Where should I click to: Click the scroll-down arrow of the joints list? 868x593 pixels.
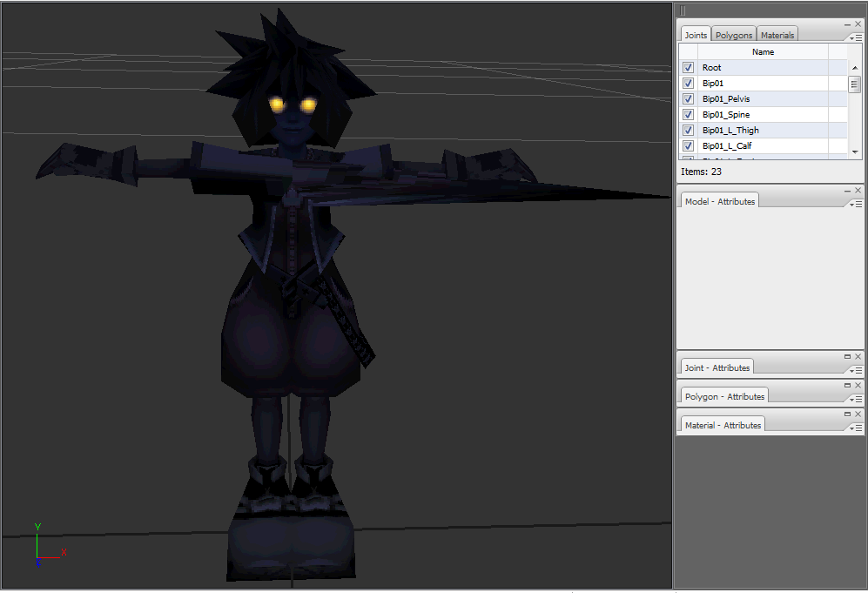point(855,152)
